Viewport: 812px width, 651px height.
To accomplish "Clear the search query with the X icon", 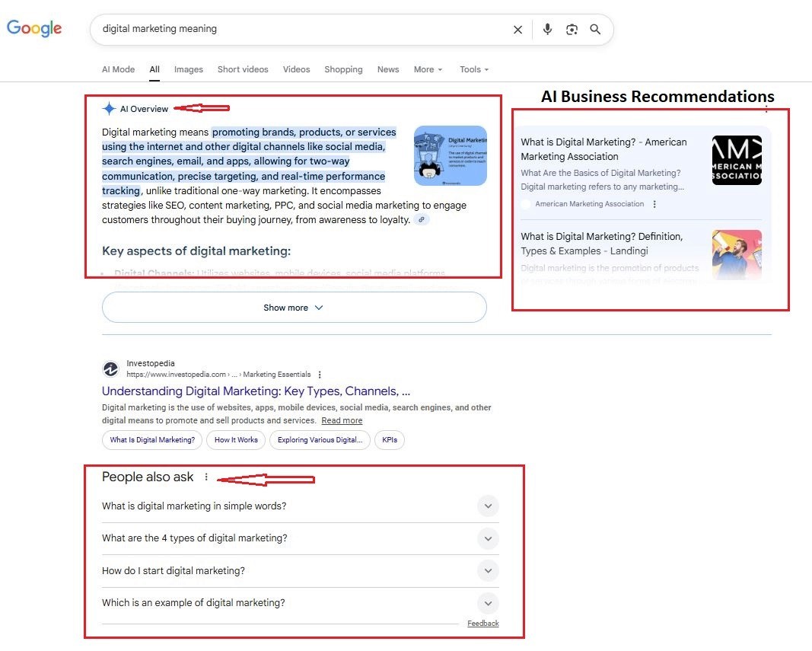I will click(x=518, y=29).
